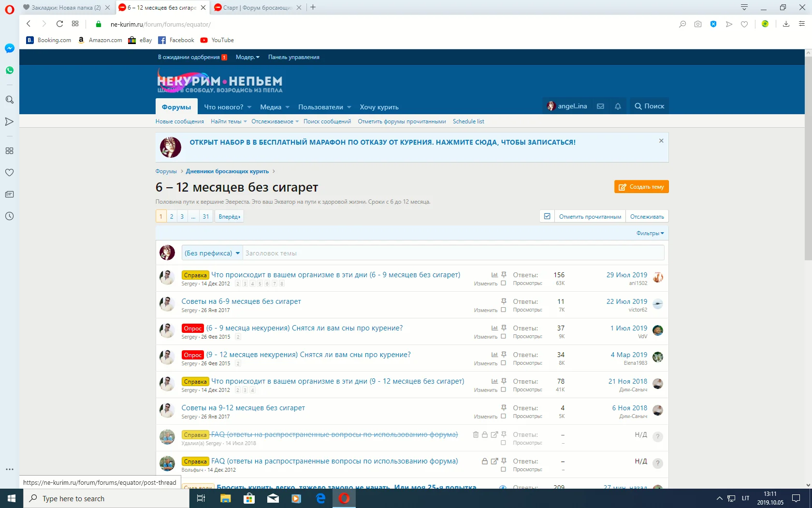Switch to the 'Закладки: Новая папка' browser tab
This screenshot has width=812, height=508.
coord(66,7)
